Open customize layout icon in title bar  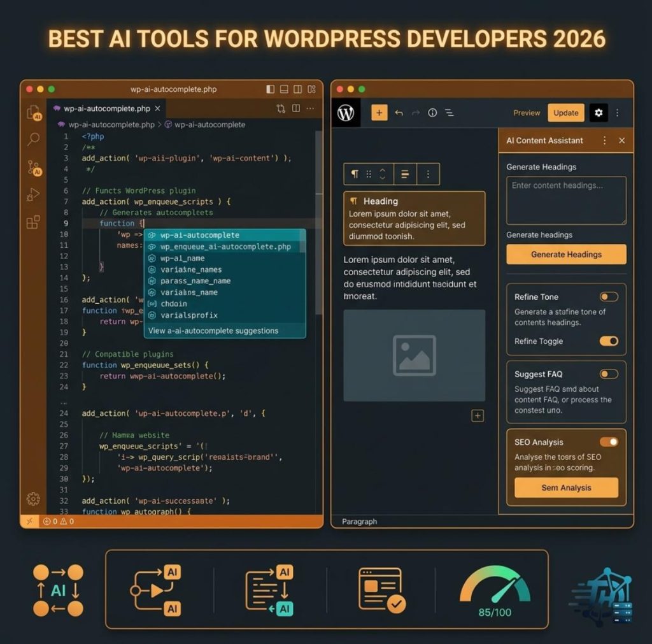pos(311,89)
